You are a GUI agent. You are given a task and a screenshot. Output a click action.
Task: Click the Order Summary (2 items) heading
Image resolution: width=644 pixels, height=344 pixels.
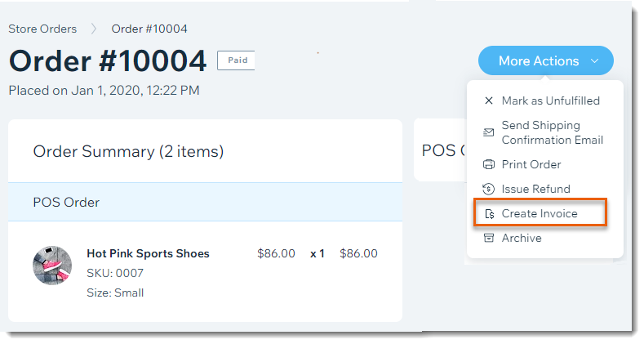(x=128, y=152)
